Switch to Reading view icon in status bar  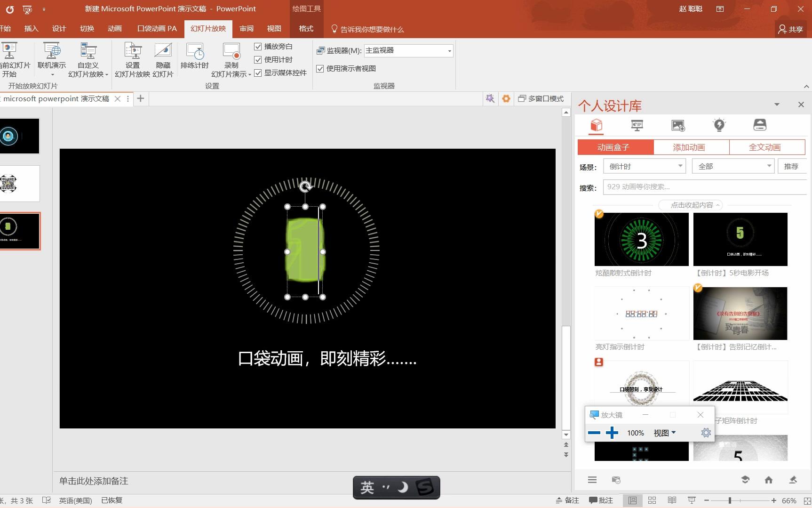tap(672, 500)
